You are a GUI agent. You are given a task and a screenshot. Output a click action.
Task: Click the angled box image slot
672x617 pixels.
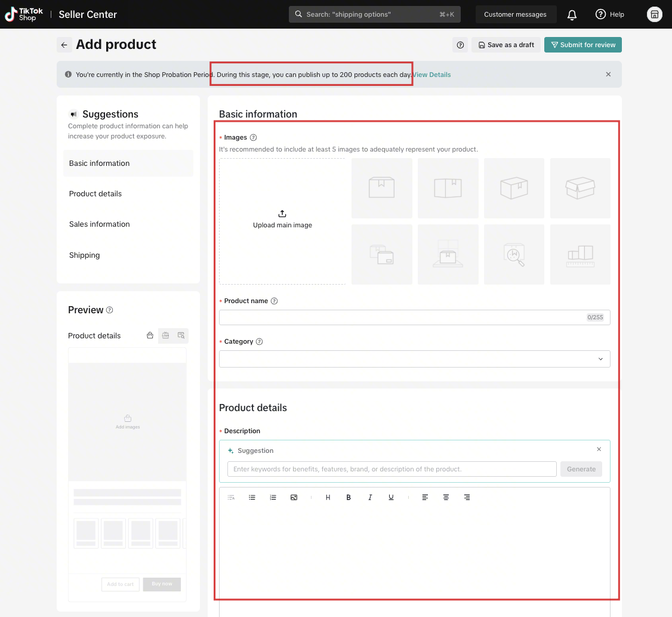[514, 188]
